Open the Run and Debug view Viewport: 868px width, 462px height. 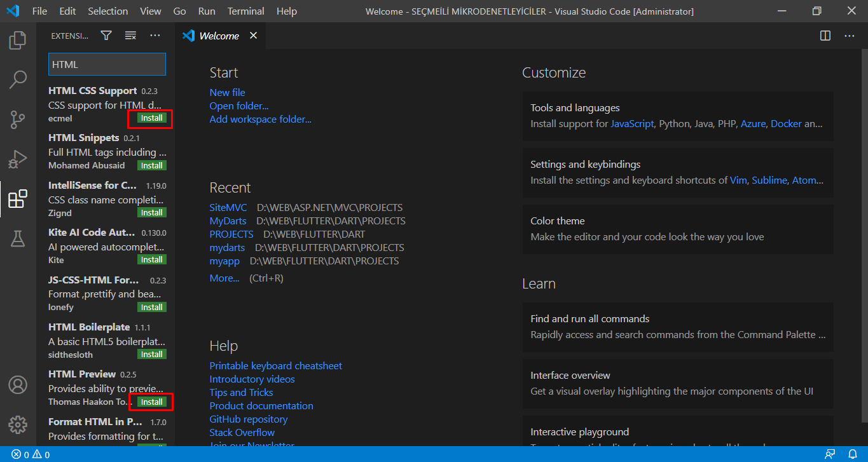(18, 159)
